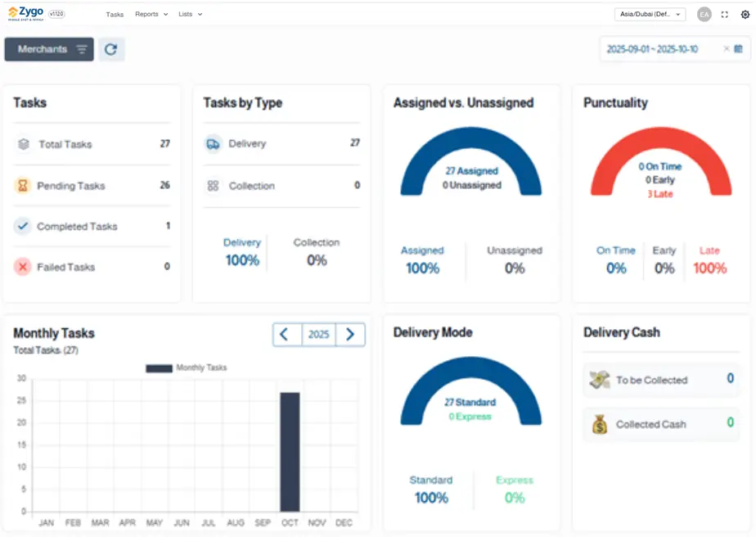The height and width of the screenshot is (537, 756).
Task: Click the Pending Tasks hourglass icon
Action: (x=23, y=186)
